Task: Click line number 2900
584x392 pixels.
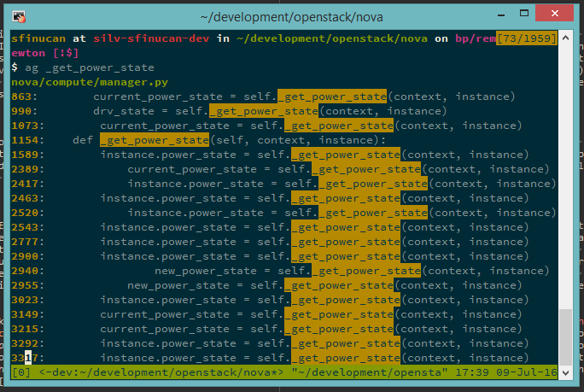Action: [x=25, y=257]
